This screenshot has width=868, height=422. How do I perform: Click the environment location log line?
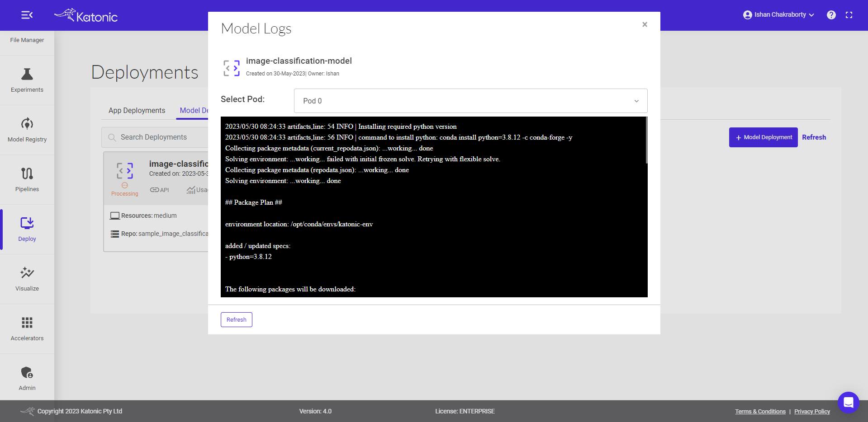pos(299,224)
